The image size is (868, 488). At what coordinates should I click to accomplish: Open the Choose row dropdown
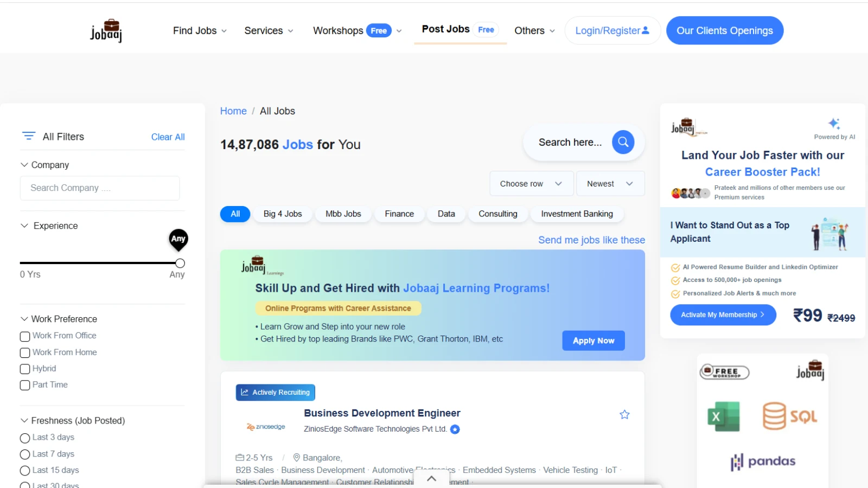click(x=531, y=184)
